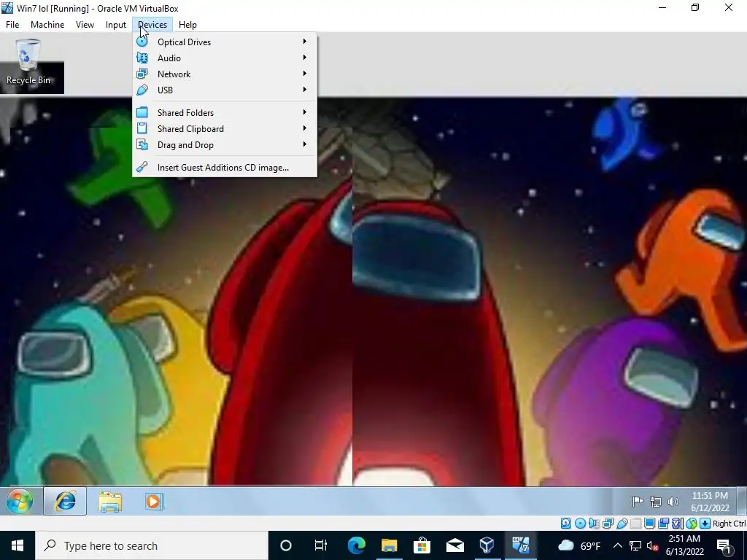The width and height of the screenshot is (747, 560).
Task: Open the File menu
Action: pos(12,25)
